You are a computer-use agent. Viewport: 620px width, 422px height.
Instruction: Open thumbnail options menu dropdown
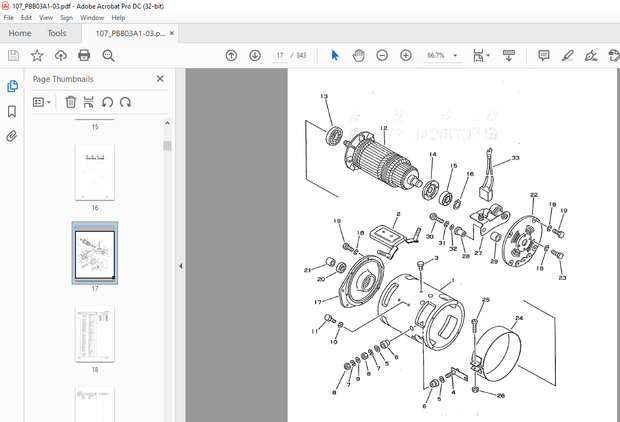pos(42,102)
